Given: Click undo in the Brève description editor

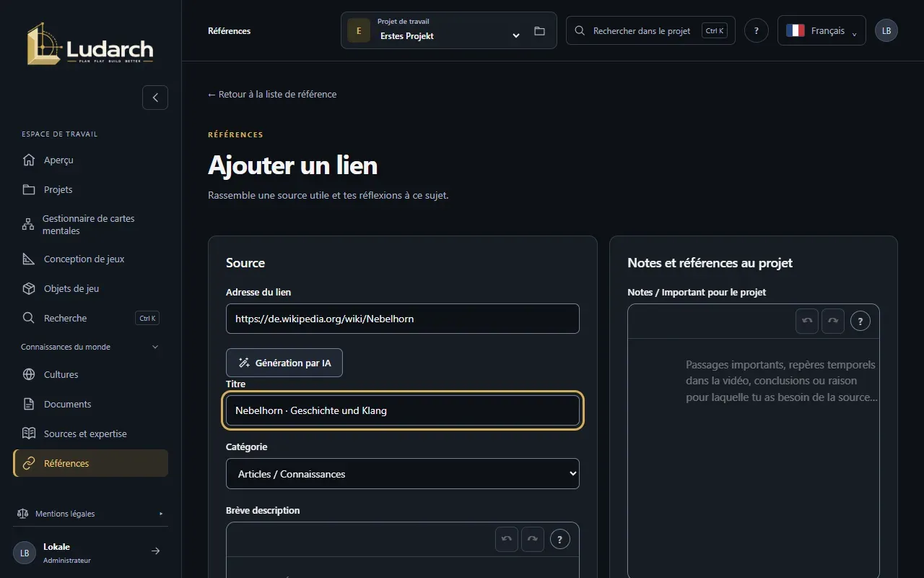Looking at the screenshot, I should click(507, 539).
